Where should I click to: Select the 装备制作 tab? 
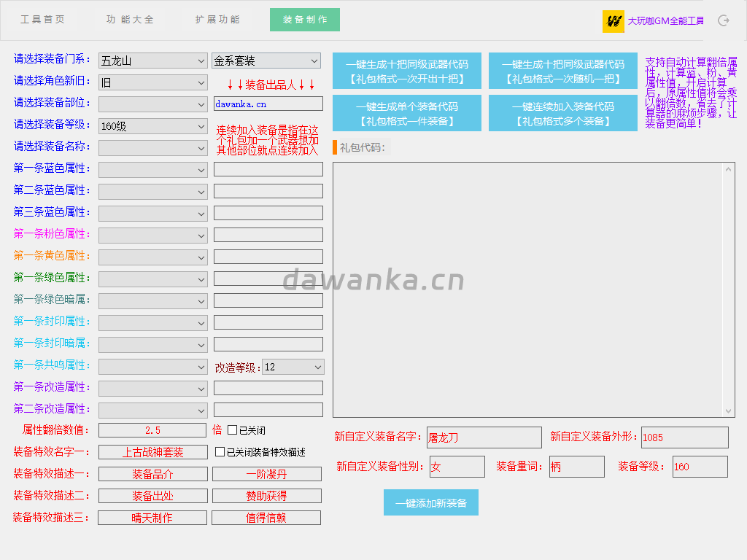(305, 20)
